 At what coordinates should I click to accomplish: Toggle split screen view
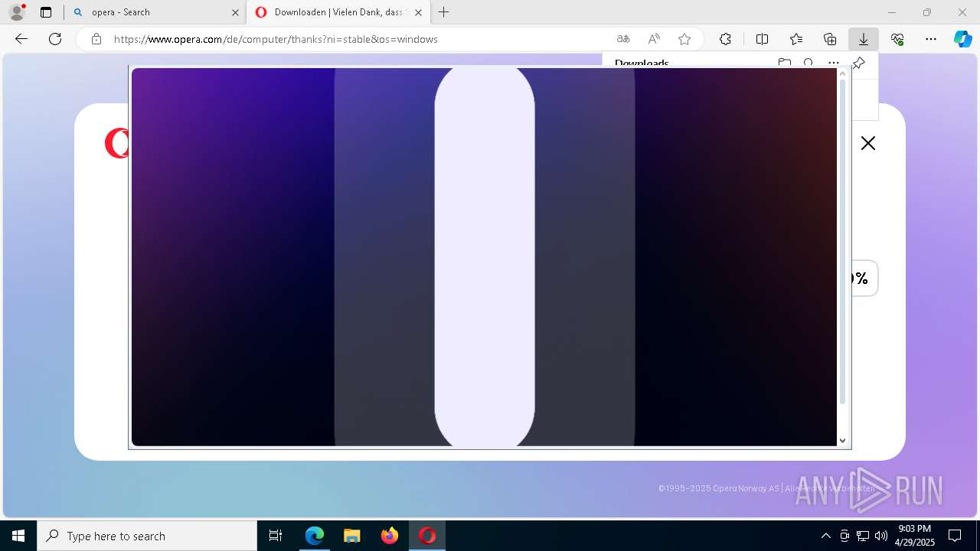(763, 39)
